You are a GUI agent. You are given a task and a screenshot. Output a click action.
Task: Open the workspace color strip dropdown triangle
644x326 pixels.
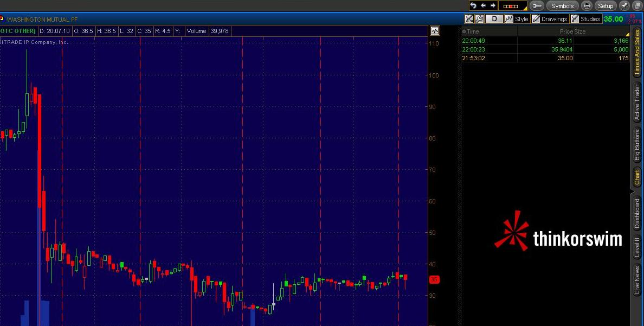[x=525, y=9]
